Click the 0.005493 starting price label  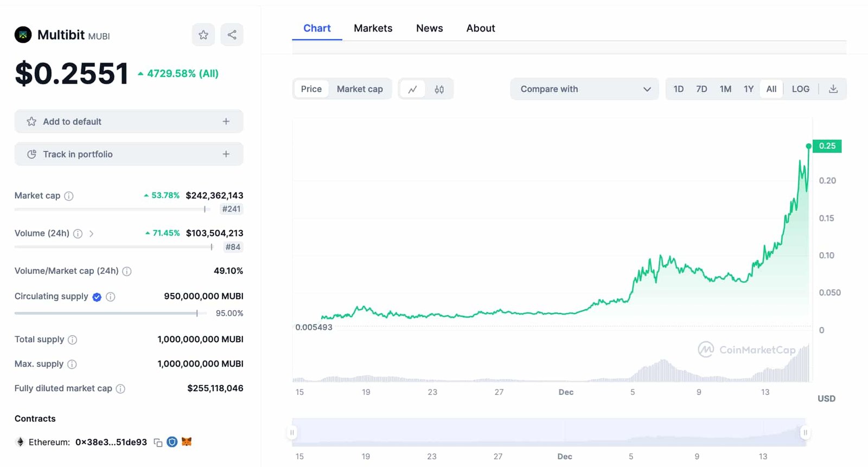click(314, 327)
